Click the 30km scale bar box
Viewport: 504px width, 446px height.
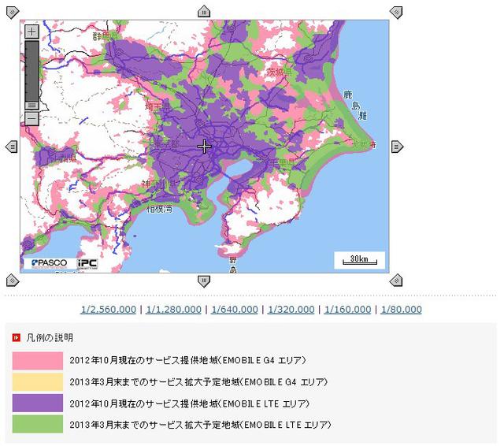pyautogui.click(x=359, y=260)
